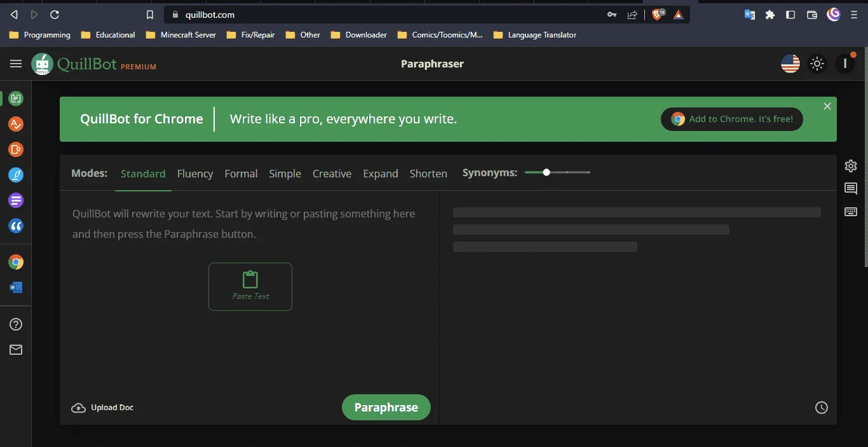Open the Help question mark icon
The width and height of the screenshot is (868, 447).
point(16,324)
